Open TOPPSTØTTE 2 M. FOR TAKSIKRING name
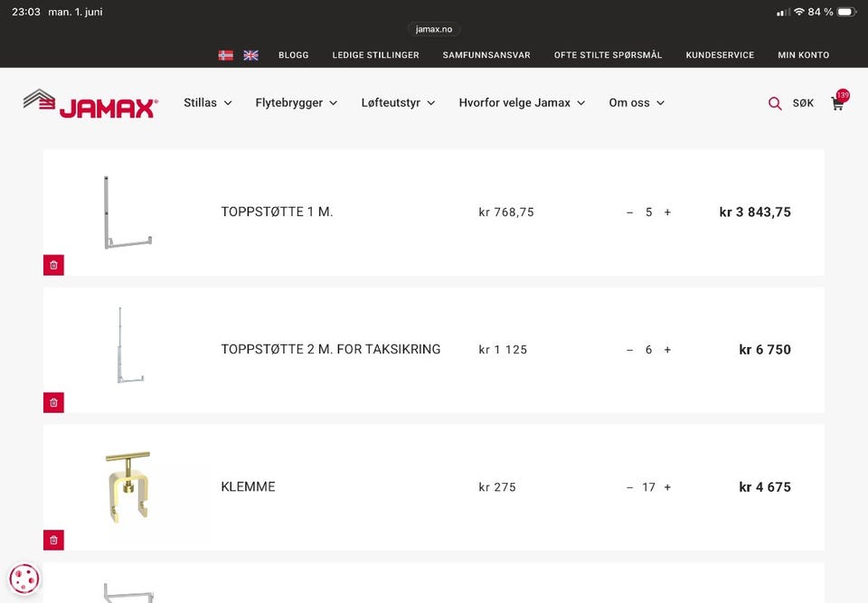 click(331, 349)
